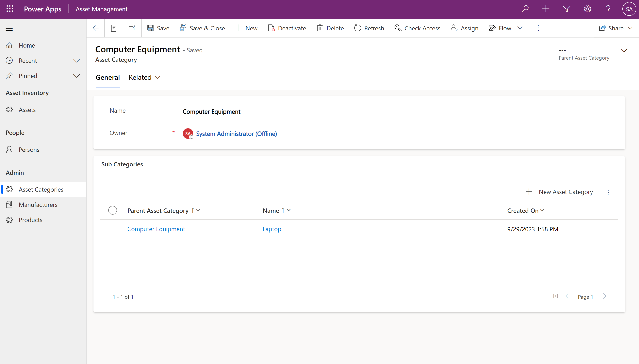
Task: Open command bar overflow more options
Action: 538,28
